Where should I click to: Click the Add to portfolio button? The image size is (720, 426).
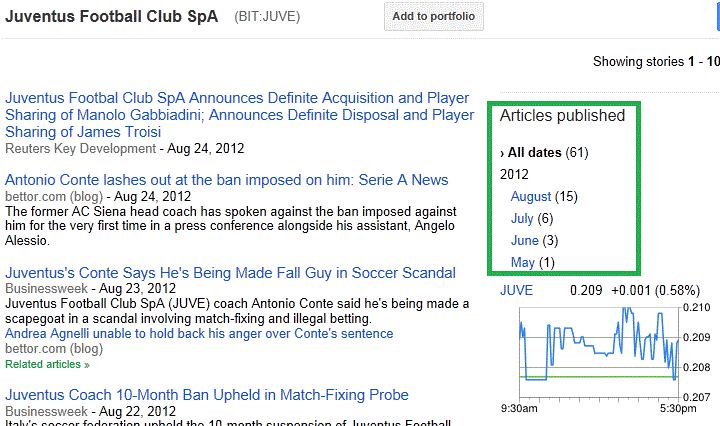coord(433,17)
